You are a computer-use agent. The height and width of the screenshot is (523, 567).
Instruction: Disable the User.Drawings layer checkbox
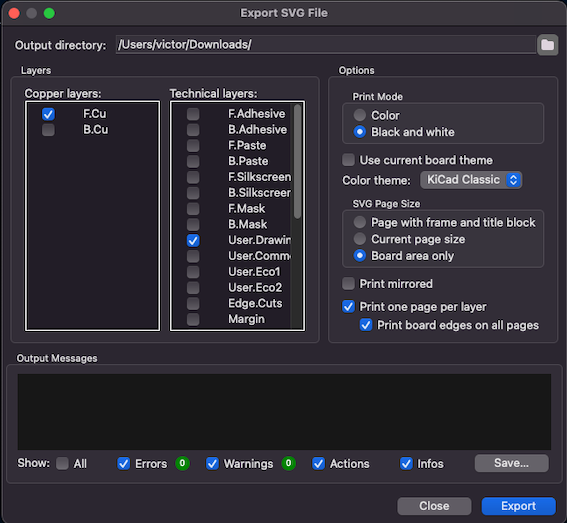(193, 241)
